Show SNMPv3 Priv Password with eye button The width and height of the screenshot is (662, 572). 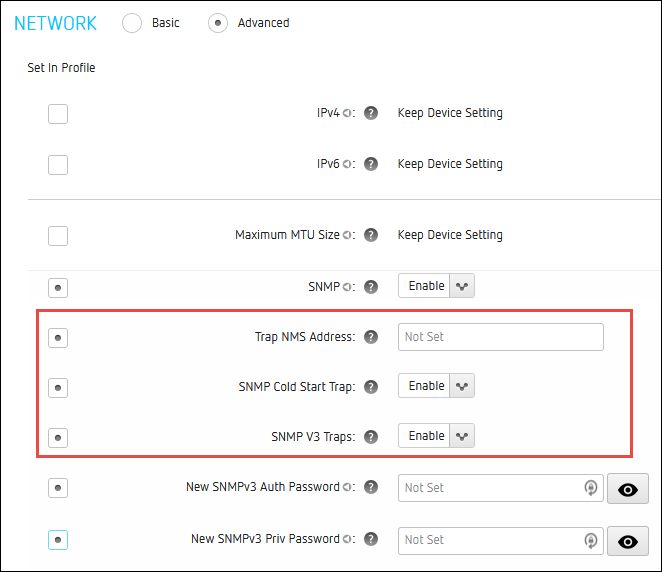pyautogui.click(x=628, y=541)
